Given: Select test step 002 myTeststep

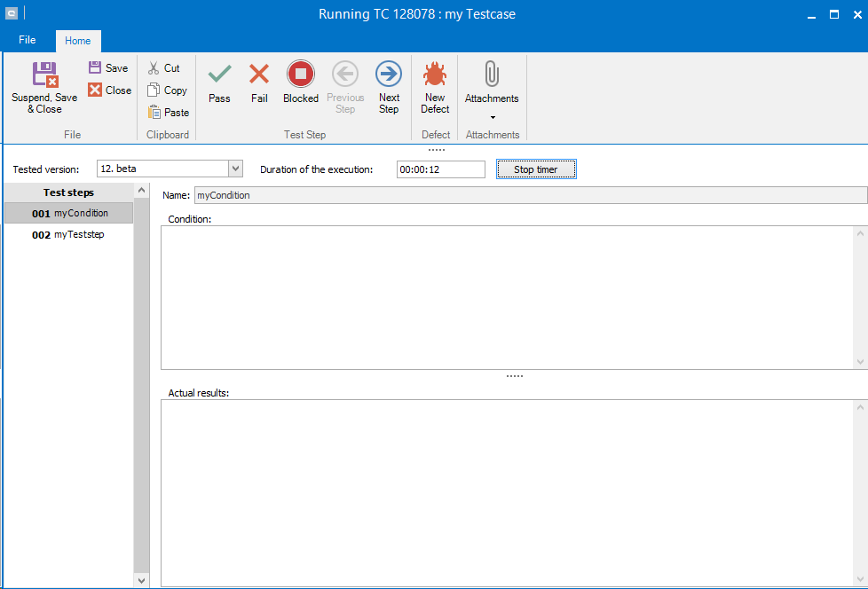Looking at the screenshot, I should pyautogui.click(x=69, y=235).
